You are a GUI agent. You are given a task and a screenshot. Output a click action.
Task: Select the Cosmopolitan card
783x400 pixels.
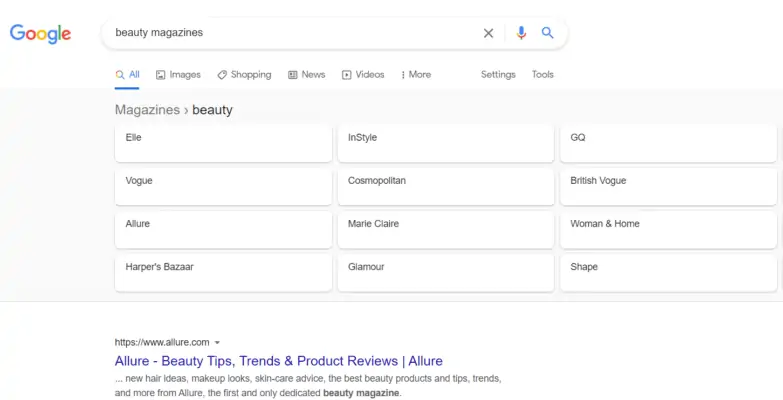tap(446, 187)
